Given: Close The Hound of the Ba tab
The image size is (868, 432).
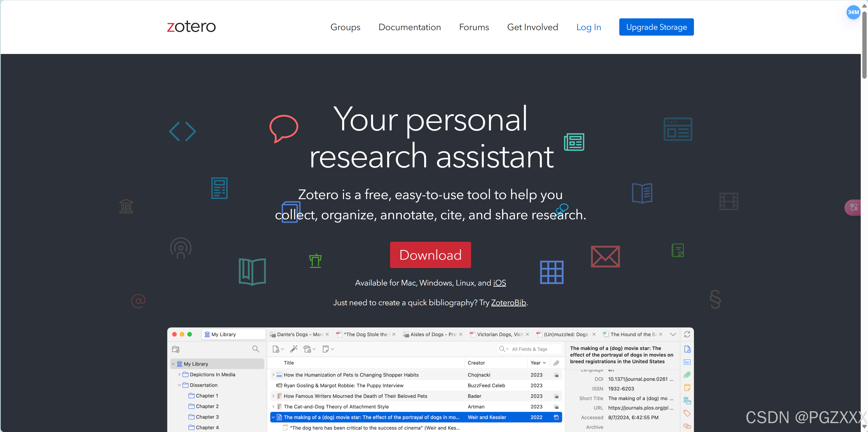Looking at the screenshot, I should pyautogui.click(x=661, y=334).
